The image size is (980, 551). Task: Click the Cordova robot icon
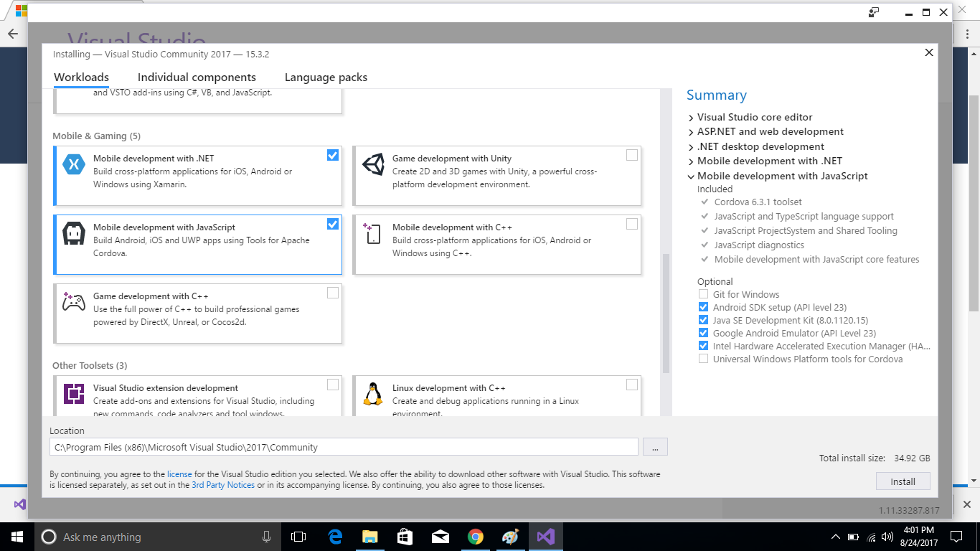pyautogui.click(x=74, y=234)
